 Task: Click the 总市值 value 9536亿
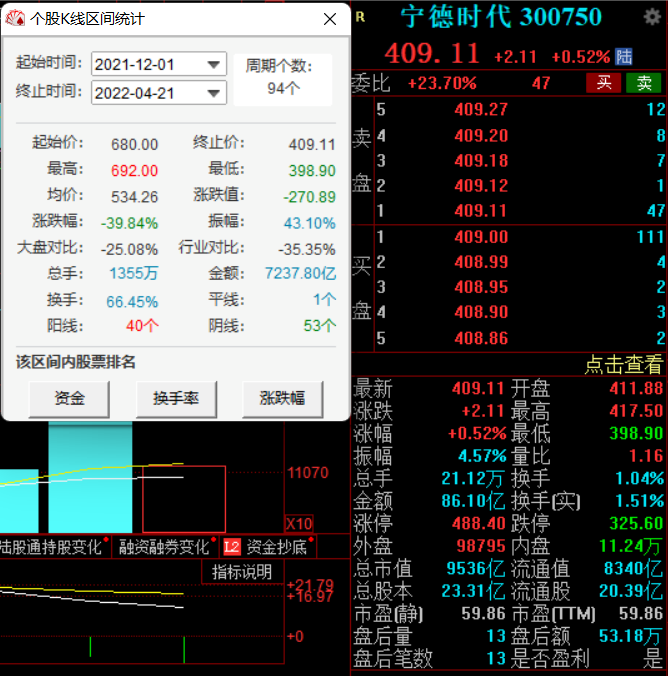coord(476,569)
